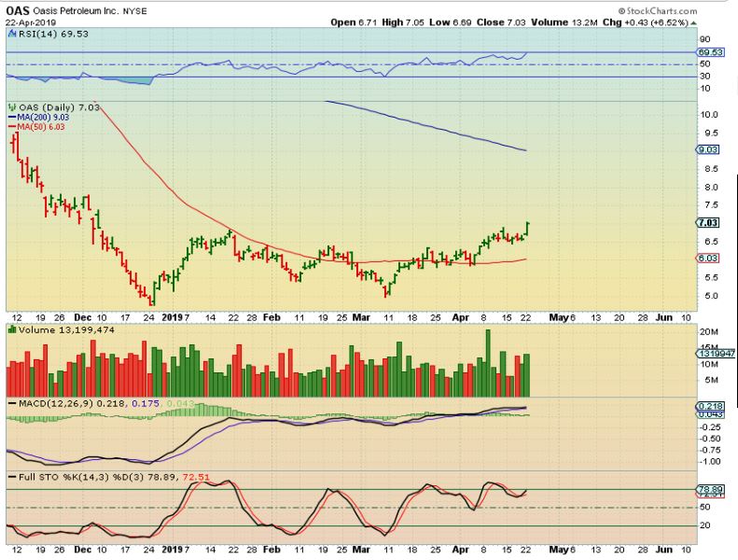
Task: Click the NYSE exchange label
Action: (134, 11)
